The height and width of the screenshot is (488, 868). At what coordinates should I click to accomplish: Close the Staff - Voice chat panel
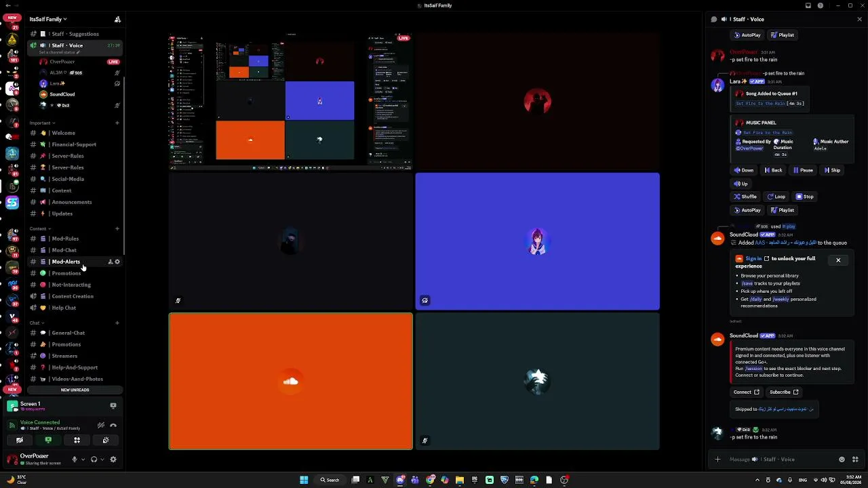click(860, 19)
